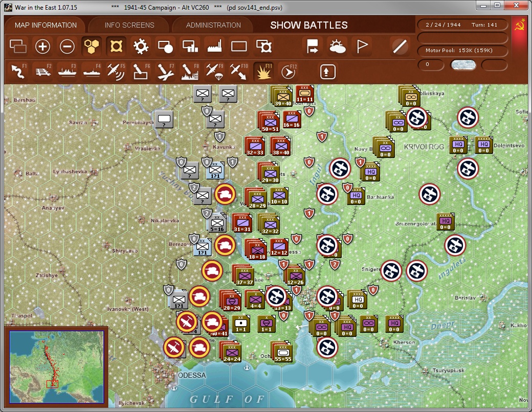Image resolution: width=532 pixels, height=412 pixels.
Task: Select the armor stack labeled 55=55
Action: point(282,352)
